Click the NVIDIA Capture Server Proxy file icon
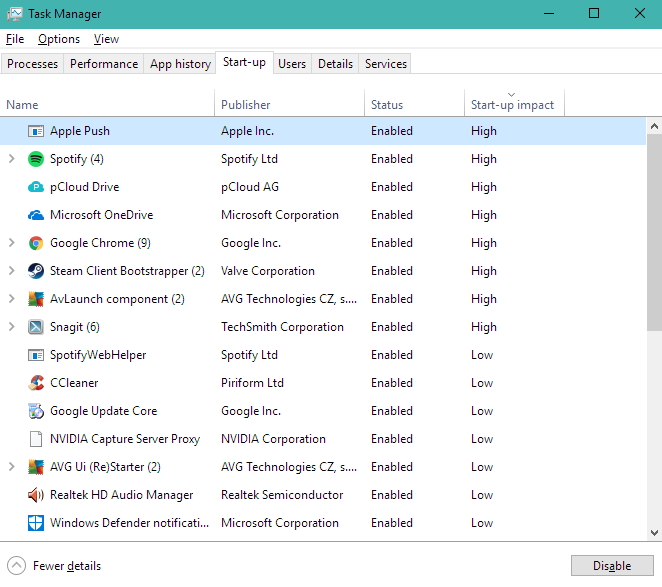 36,439
